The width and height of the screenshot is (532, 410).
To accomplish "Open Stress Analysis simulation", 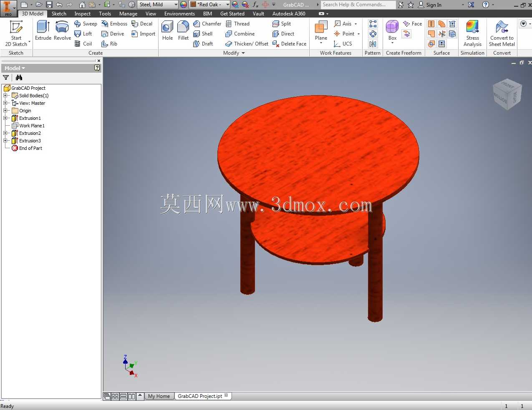I will [x=472, y=33].
